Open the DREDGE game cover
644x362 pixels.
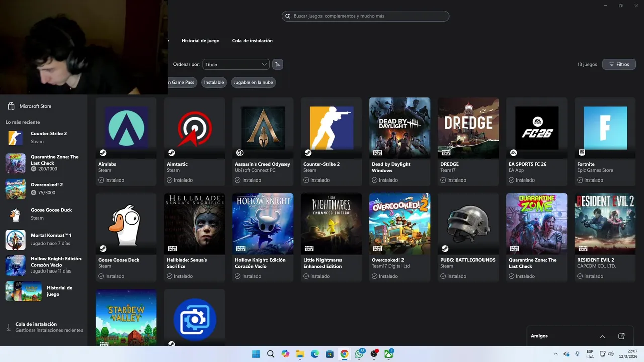[x=468, y=128]
